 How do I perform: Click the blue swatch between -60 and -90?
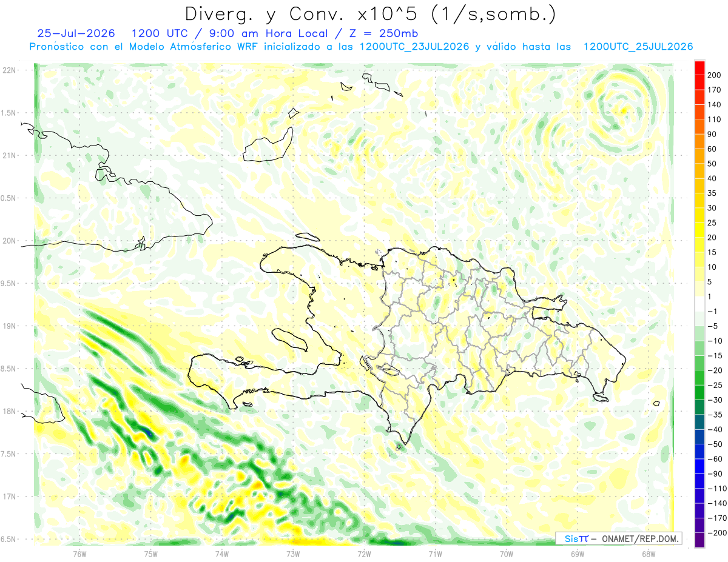pos(699,466)
